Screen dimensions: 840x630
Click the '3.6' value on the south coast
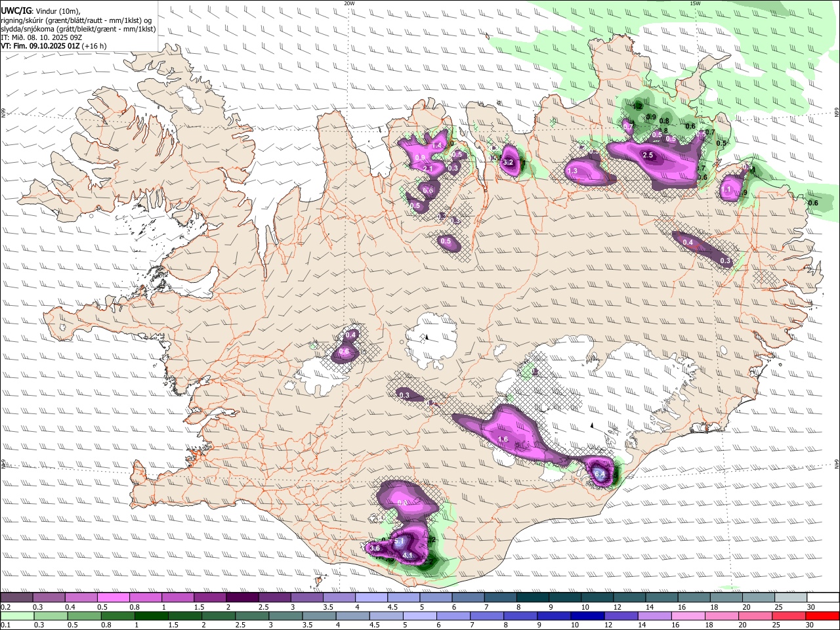tap(375, 548)
